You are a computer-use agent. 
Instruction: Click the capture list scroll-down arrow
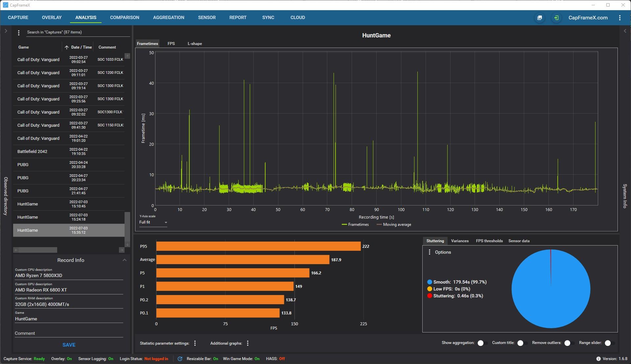tap(128, 244)
